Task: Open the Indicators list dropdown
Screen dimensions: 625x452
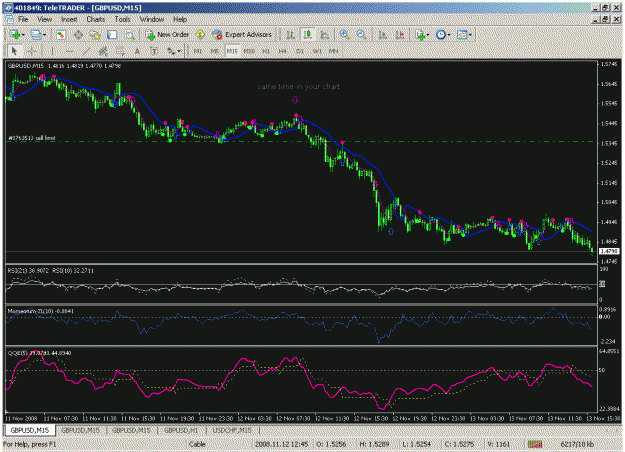Action: point(422,35)
